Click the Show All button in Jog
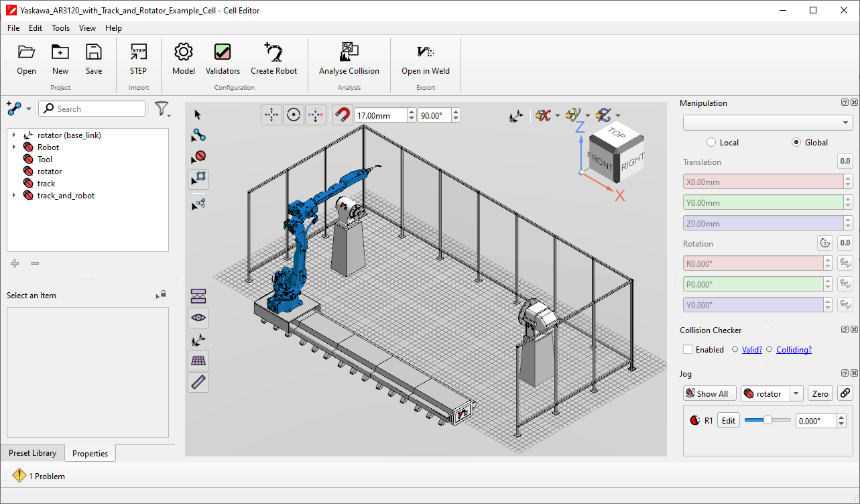Image resolution: width=860 pixels, height=504 pixels. [710, 394]
